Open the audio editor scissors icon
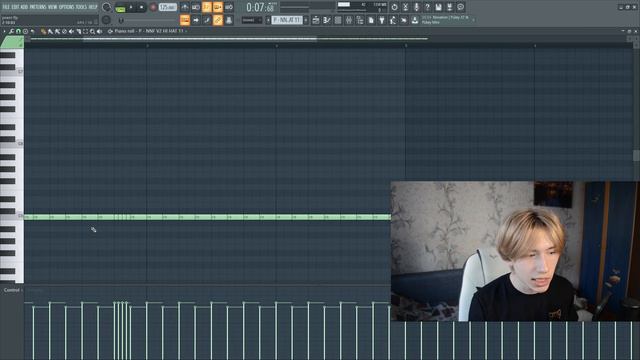 point(405,7)
